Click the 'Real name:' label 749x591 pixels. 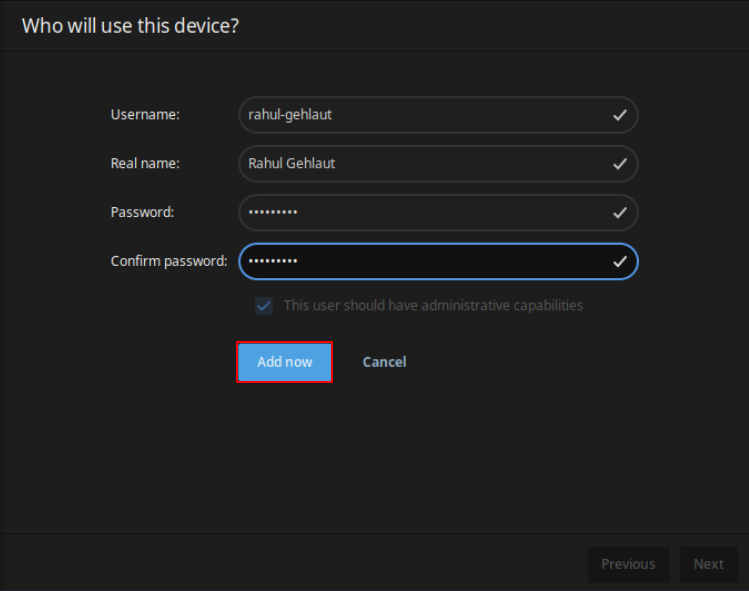[145, 163]
